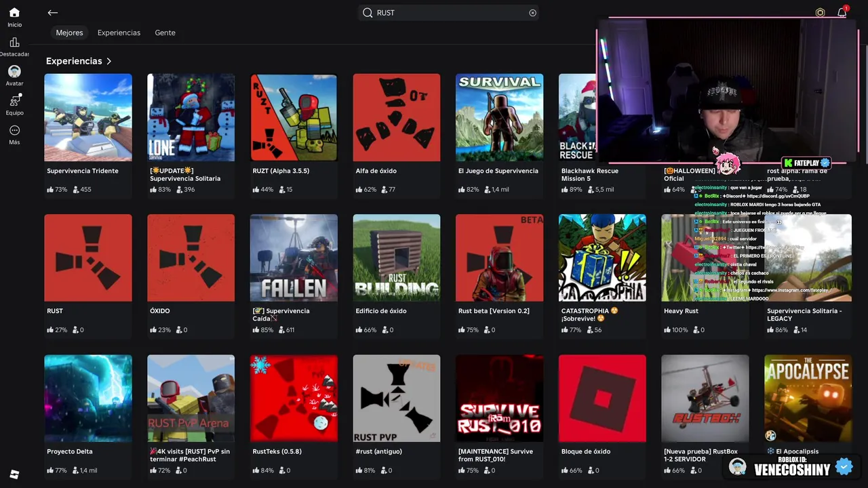The width and height of the screenshot is (868, 488).
Task: Open the Inicio home icon
Action: (14, 13)
